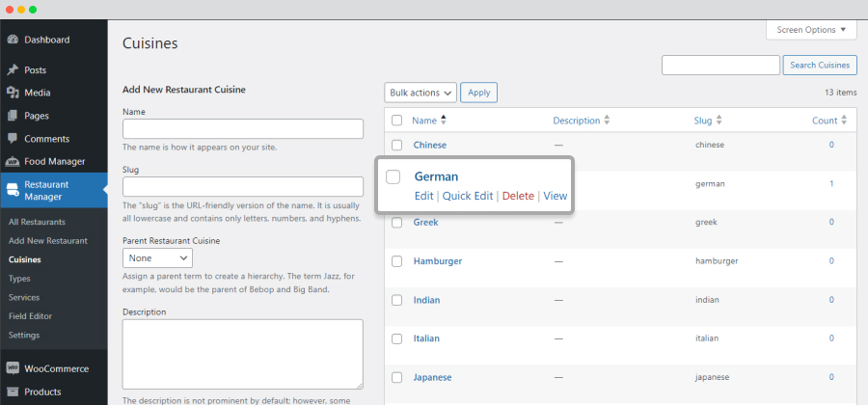This screenshot has height=405, width=868.
Task: Click the Food Manager icon
Action: (x=13, y=162)
